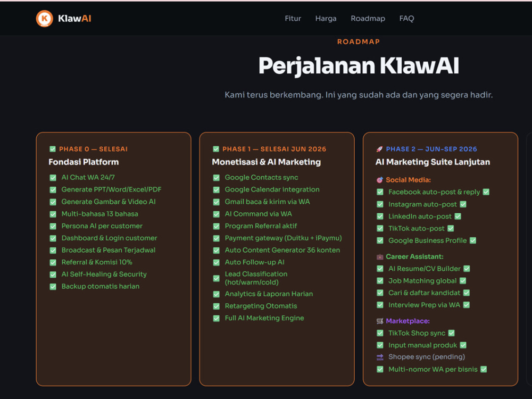Click trailing check after TikTok Shop sync
This screenshot has width=532, height=399.
pos(451,333)
